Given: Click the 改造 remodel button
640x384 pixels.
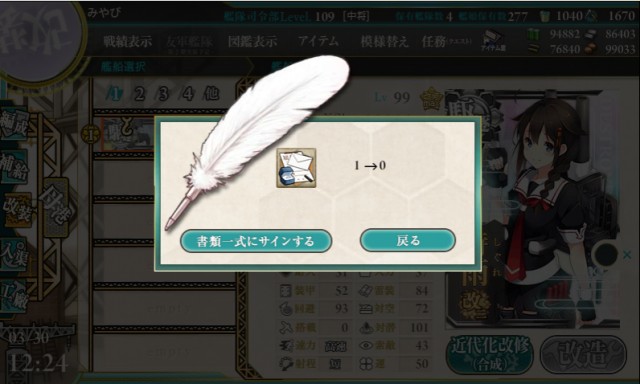Looking at the screenshot, I should point(583,354).
